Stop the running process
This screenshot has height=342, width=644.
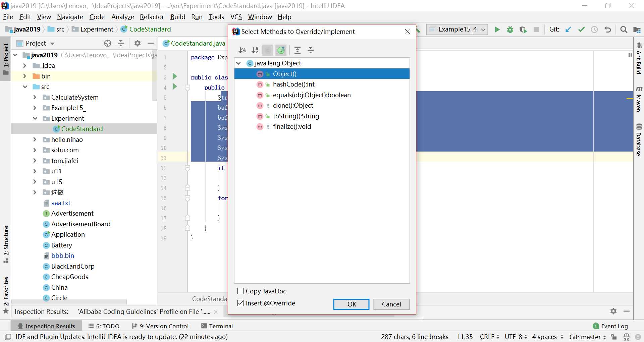click(x=536, y=30)
